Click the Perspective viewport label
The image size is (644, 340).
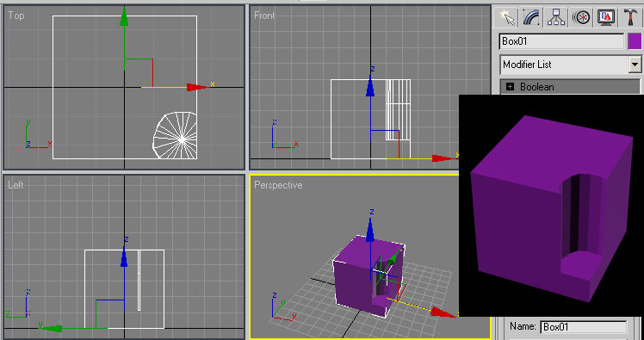[x=278, y=185]
